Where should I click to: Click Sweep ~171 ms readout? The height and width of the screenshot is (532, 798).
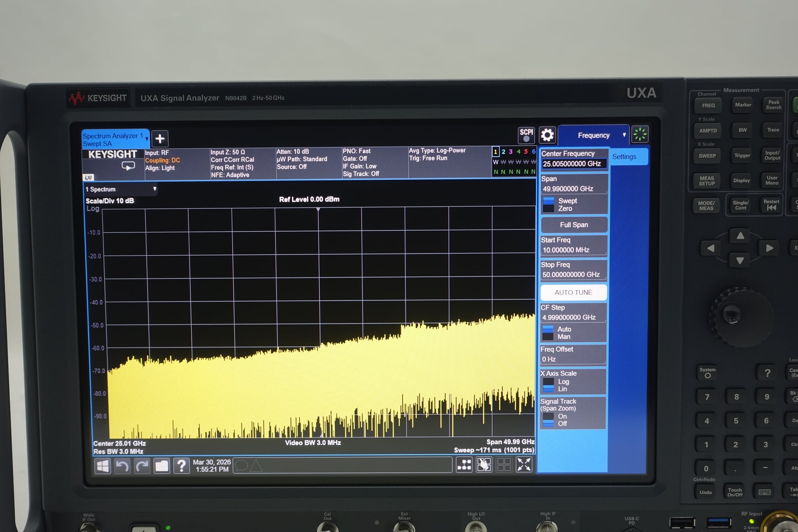[x=494, y=450]
